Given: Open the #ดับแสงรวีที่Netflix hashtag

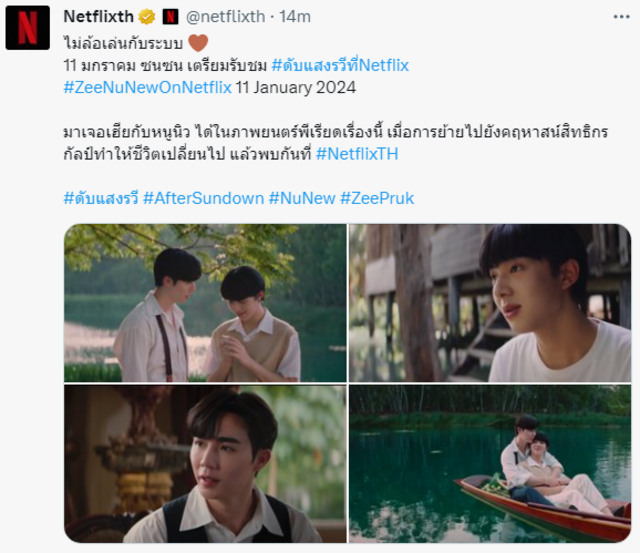Looking at the screenshot, I should [340, 65].
